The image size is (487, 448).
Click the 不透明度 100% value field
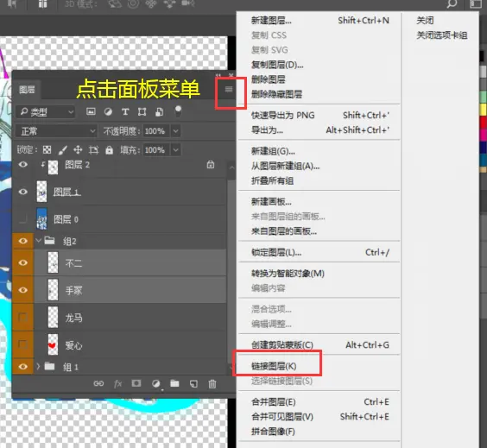coord(156,131)
